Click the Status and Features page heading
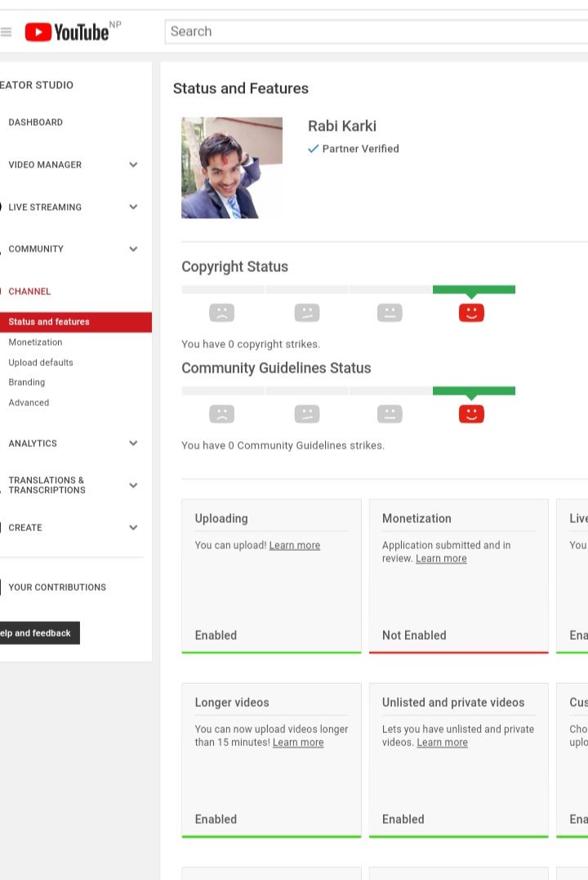The image size is (588, 880). tap(241, 89)
